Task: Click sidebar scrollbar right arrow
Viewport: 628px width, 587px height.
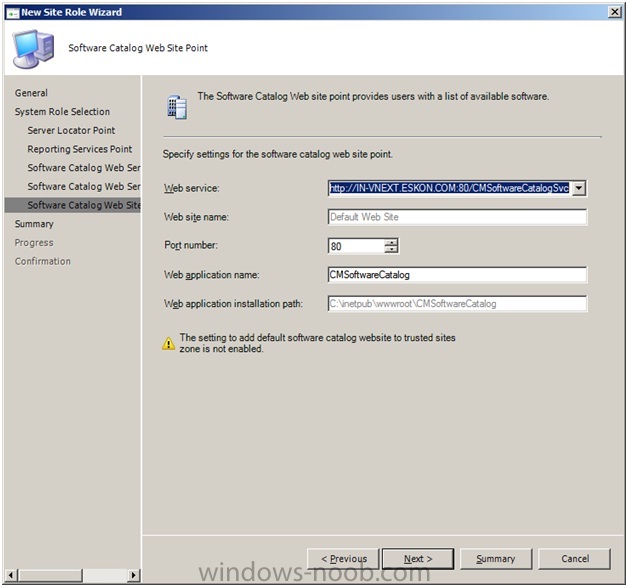Action: pyautogui.click(x=134, y=575)
